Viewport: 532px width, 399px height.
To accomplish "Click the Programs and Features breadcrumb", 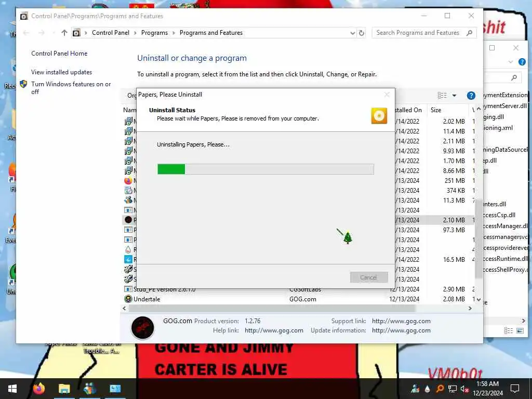I will [x=211, y=33].
